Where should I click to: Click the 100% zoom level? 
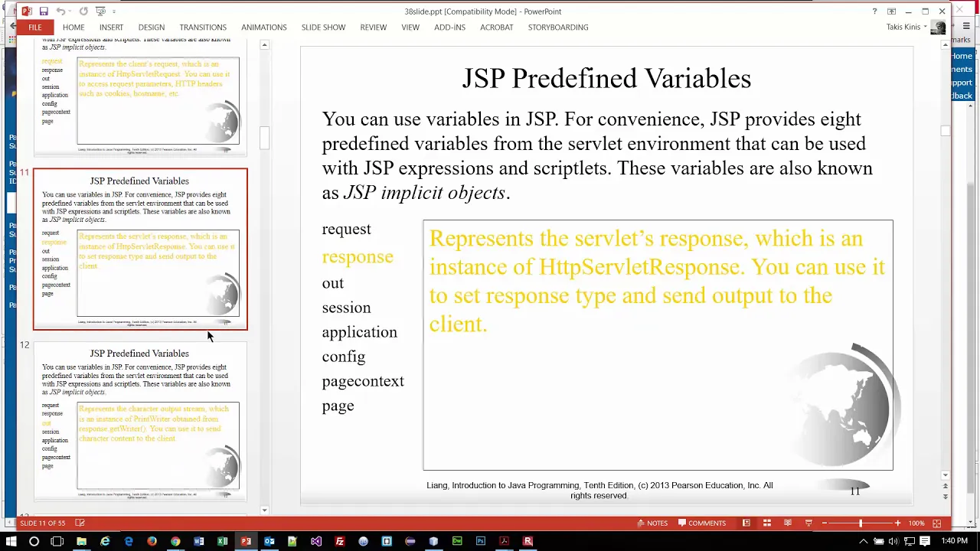[x=916, y=523]
